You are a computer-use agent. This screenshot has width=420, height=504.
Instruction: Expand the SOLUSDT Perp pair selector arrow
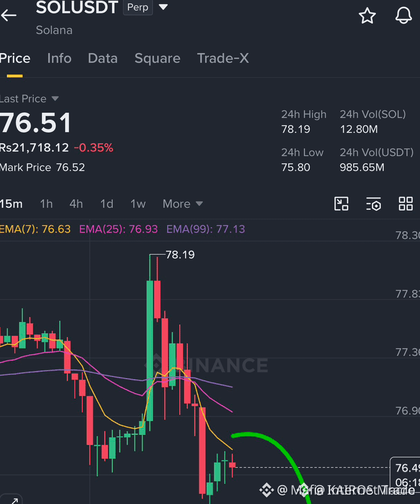(163, 6)
